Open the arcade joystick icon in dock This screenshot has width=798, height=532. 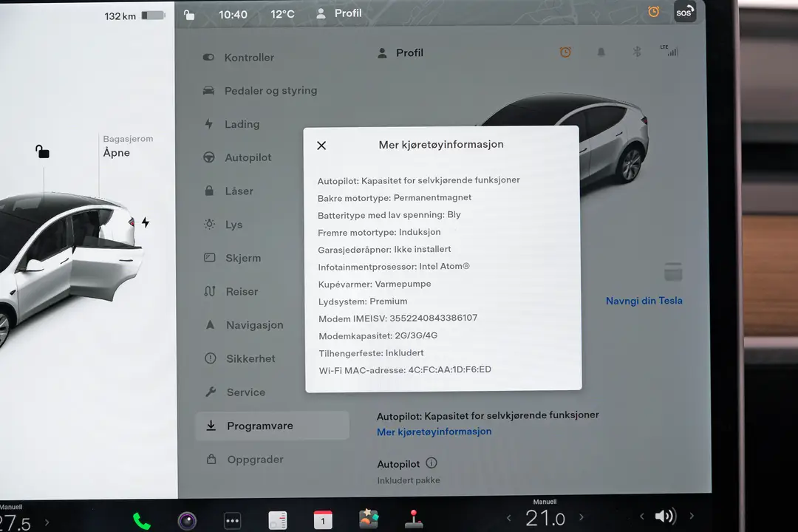pyautogui.click(x=414, y=519)
